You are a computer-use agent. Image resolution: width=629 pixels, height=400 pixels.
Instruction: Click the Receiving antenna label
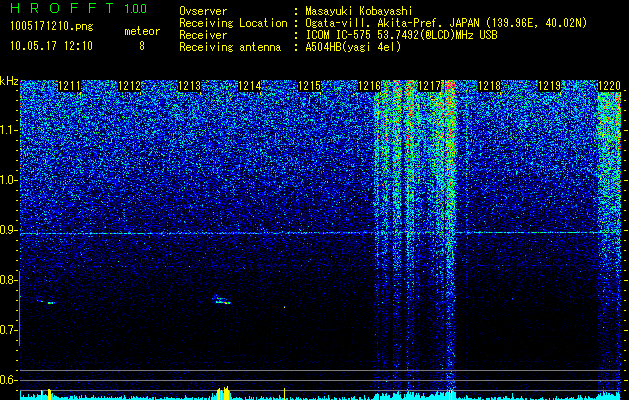(230, 47)
